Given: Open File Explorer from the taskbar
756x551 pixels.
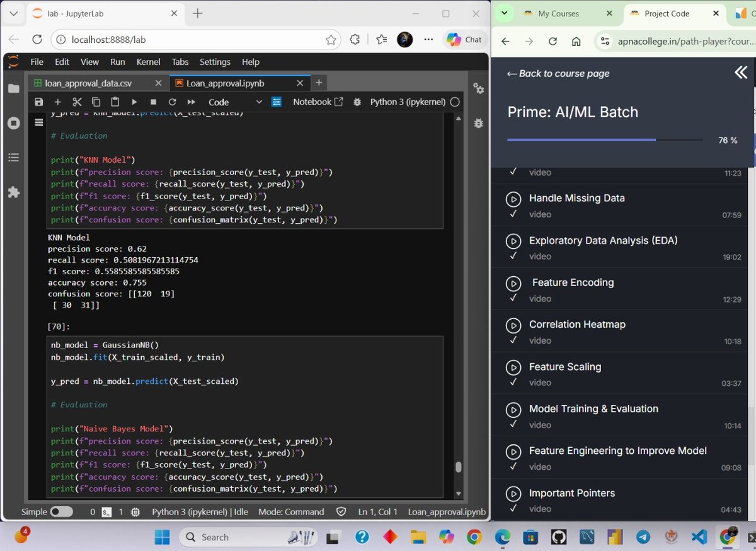Looking at the screenshot, I should (x=418, y=536).
